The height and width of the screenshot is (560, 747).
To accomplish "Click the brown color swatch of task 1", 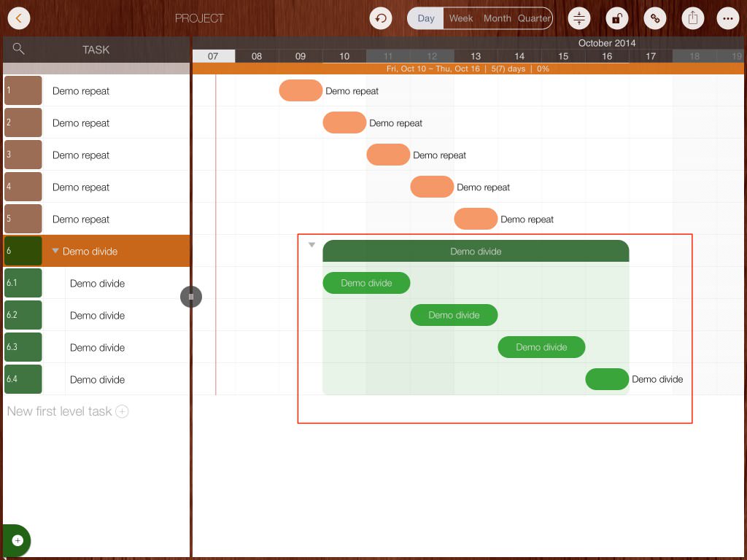I will pos(23,91).
